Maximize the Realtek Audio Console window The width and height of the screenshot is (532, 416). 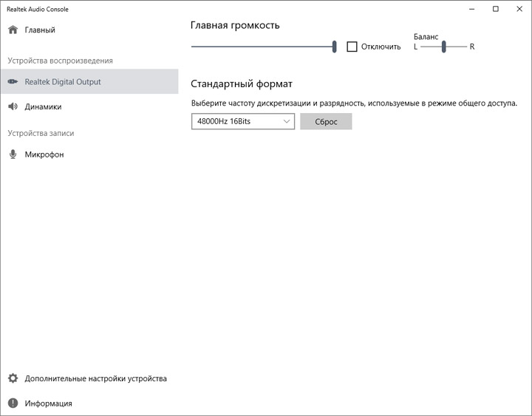click(496, 9)
